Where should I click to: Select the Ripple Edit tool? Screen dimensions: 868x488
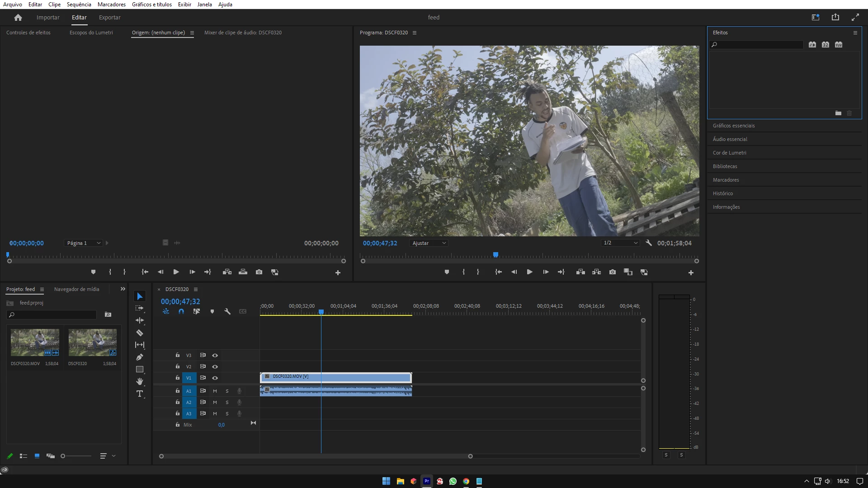(x=140, y=321)
